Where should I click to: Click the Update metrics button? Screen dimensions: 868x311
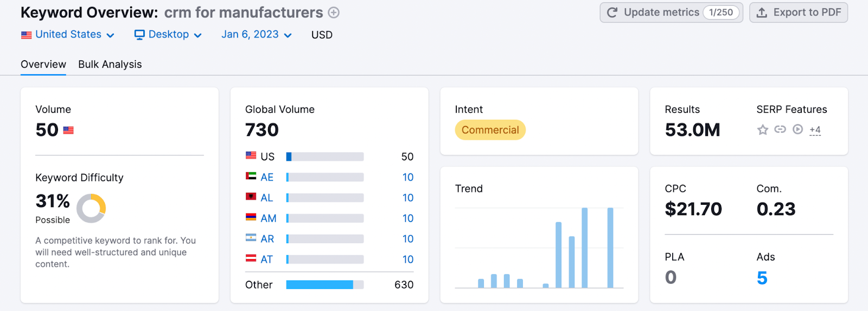671,12
